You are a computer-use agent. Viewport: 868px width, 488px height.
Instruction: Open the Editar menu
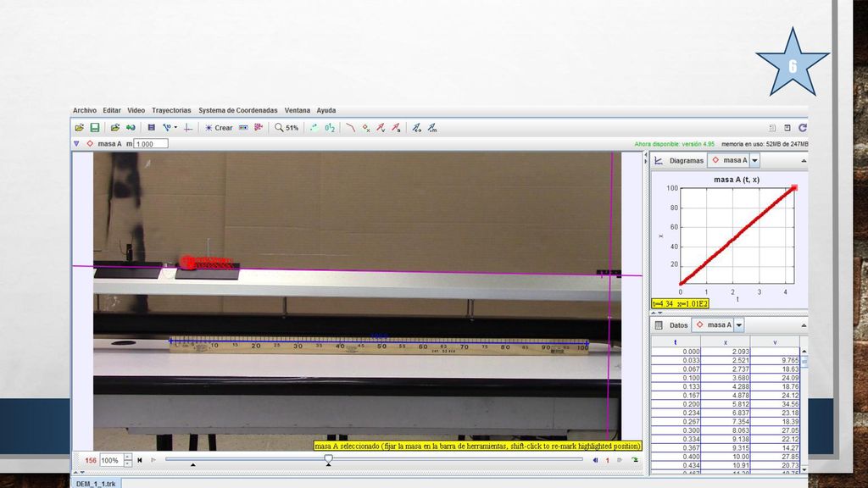tap(112, 111)
